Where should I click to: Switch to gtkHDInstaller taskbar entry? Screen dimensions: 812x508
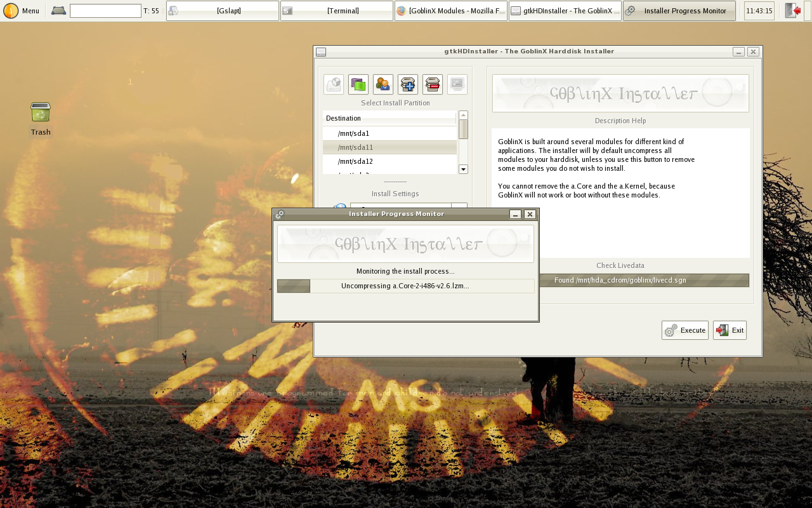coord(565,11)
